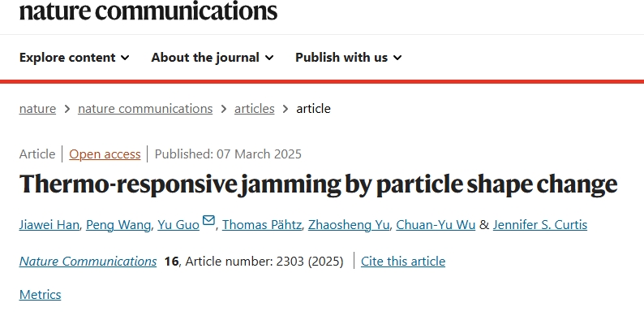Open the nature communications breadcrumb link

(145, 109)
